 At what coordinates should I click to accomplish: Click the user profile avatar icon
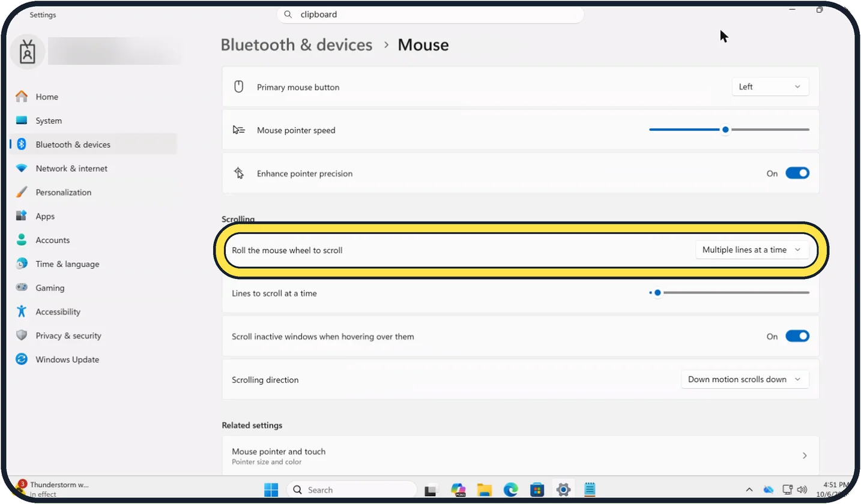[28, 52]
